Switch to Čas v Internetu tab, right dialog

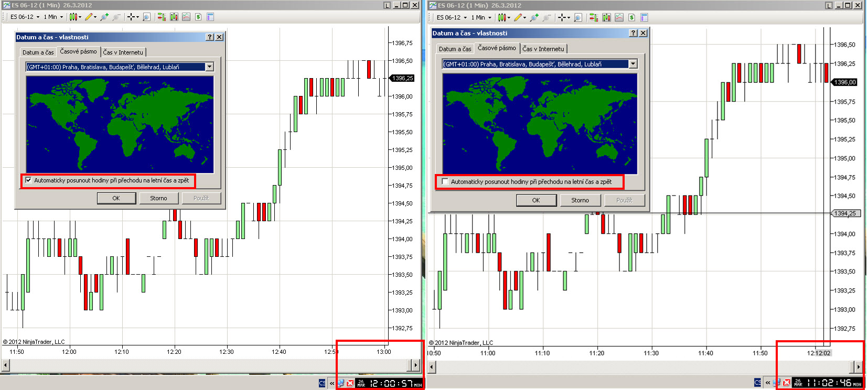[543, 49]
